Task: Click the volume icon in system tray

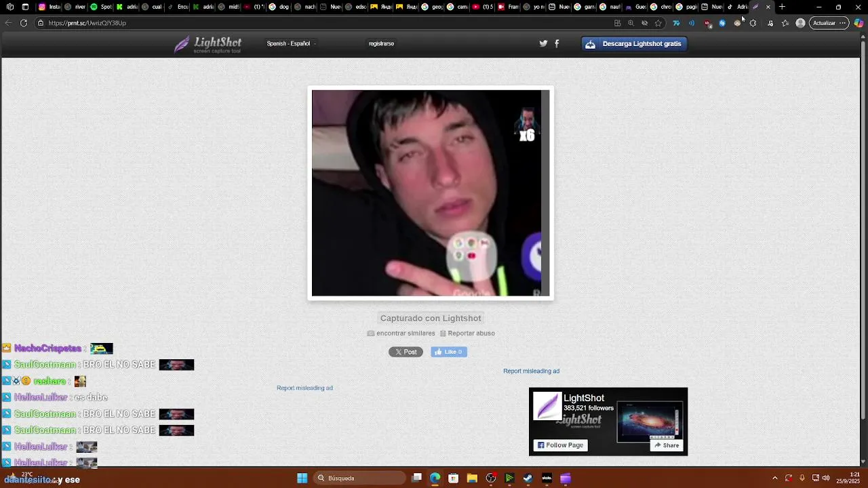Action: (x=826, y=478)
